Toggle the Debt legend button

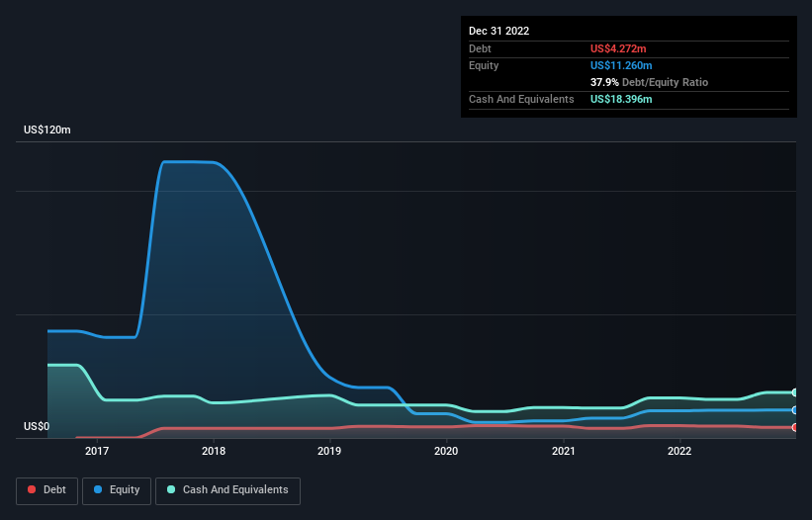[46, 490]
